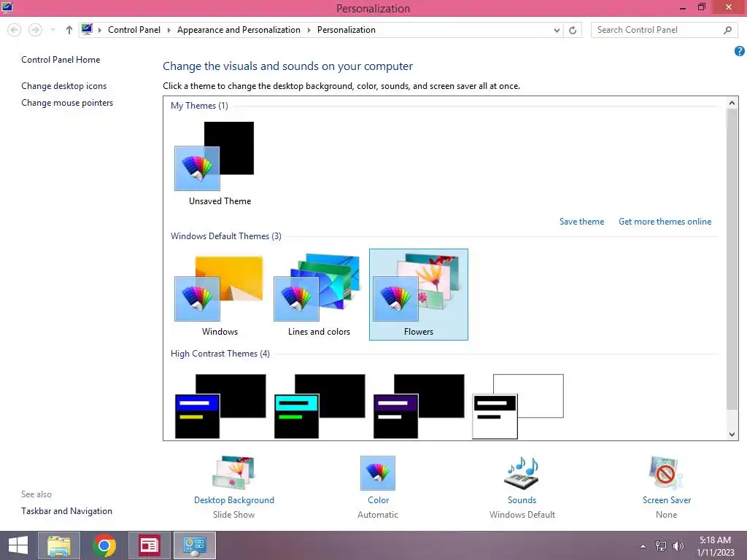Screen dimensions: 747x560
Task: Expand the chevron after Control Panel breadcrumb
Action: (169, 30)
